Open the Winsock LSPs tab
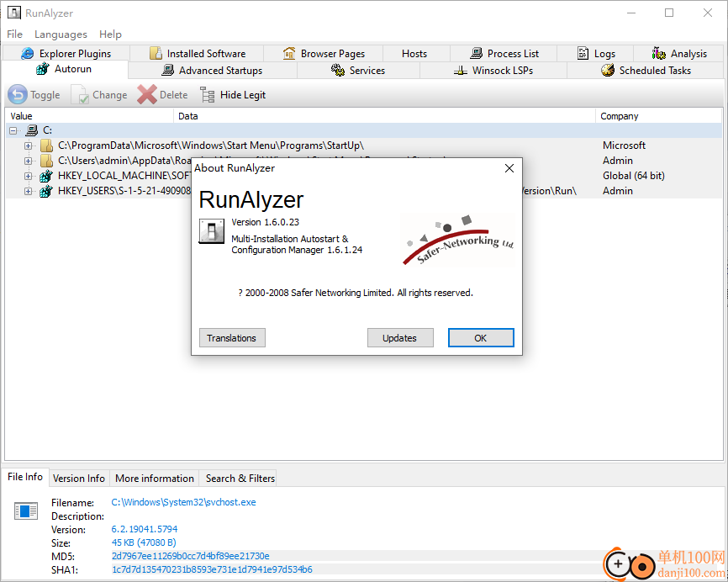 point(493,70)
